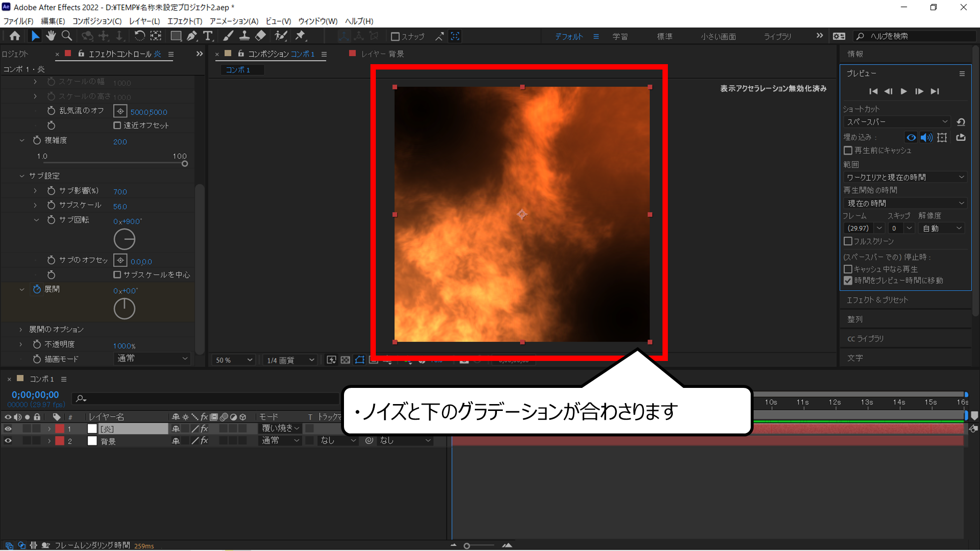Image resolution: width=980 pixels, height=551 pixels.
Task: Open the ファイル menu
Action: (x=19, y=21)
